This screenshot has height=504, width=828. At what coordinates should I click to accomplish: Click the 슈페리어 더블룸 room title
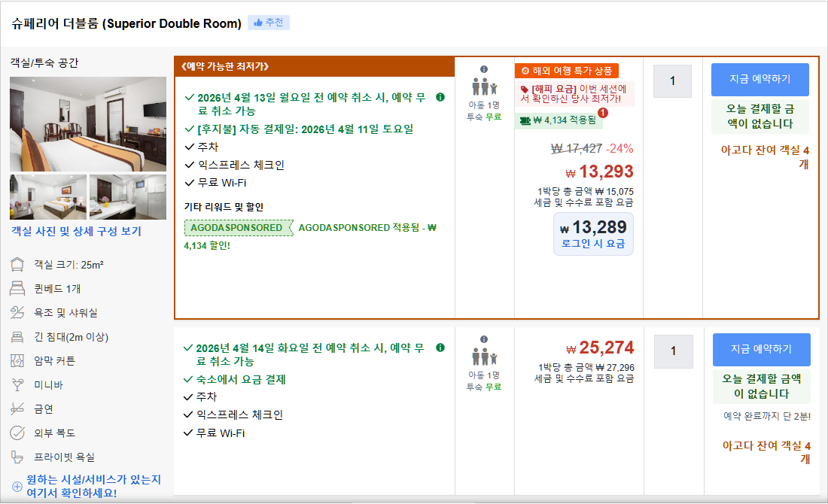[x=126, y=24]
